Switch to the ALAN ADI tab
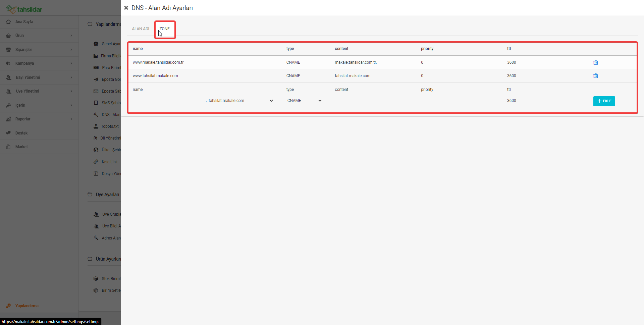The width and height of the screenshot is (644, 325). click(141, 29)
